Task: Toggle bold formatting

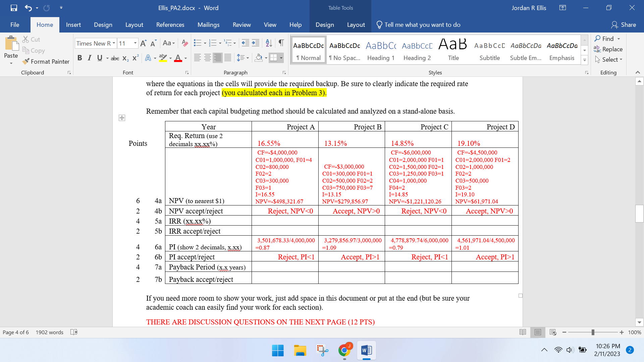Action: pos(80,58)
